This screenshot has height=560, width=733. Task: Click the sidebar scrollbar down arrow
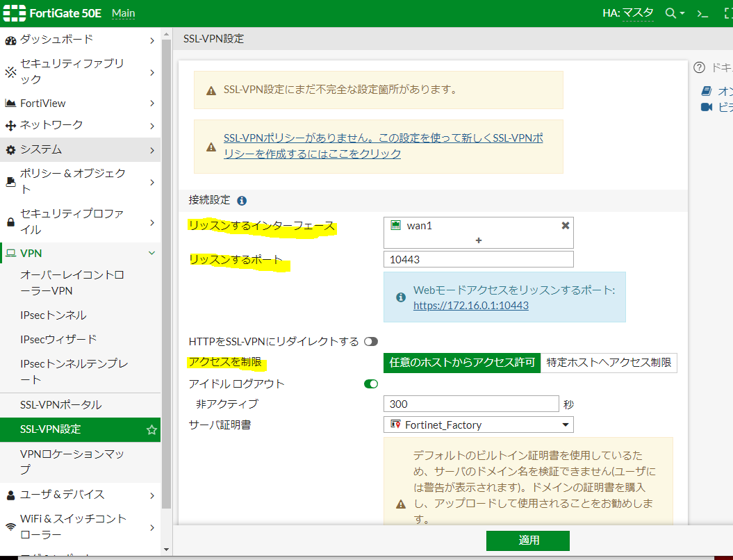[x=166, y=550]
